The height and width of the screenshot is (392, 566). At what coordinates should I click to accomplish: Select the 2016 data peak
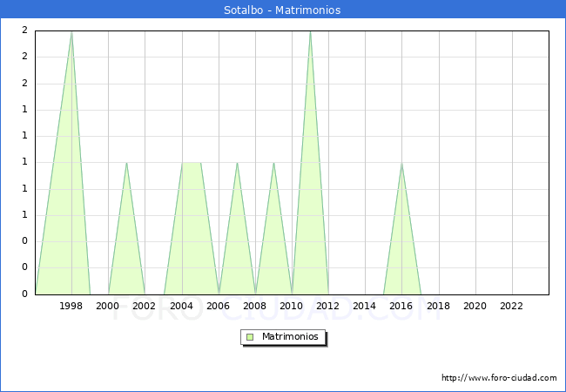(x=401, y=163)
